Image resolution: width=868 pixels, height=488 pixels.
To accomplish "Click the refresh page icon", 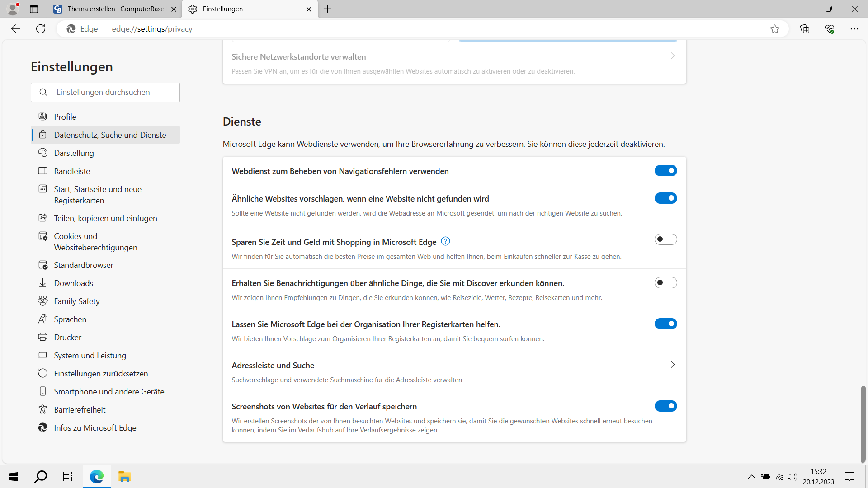I will [41, 29].
